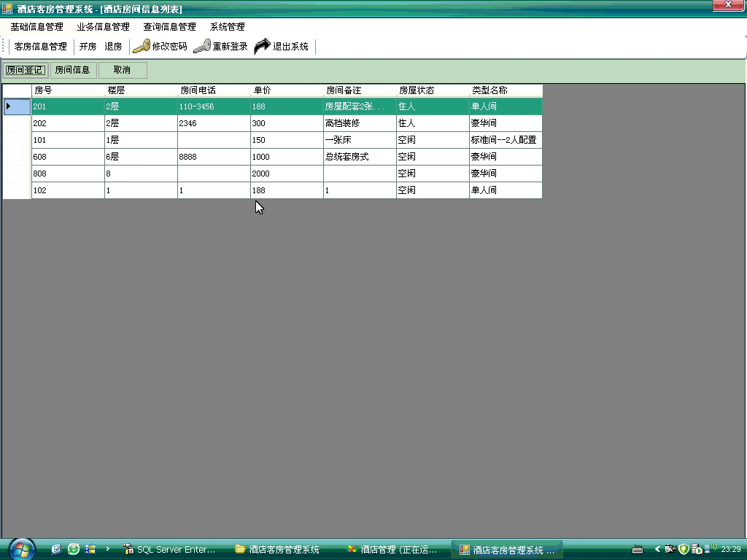Sort by 房间电话 column header

coord(214,90)
